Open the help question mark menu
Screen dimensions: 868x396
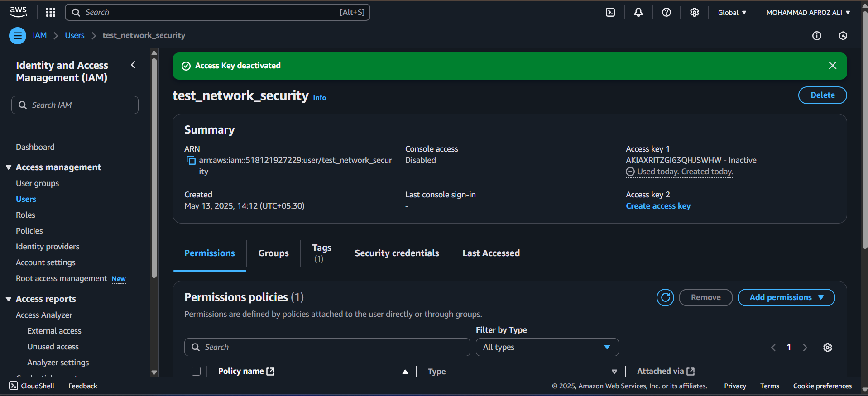coord(666,12)
